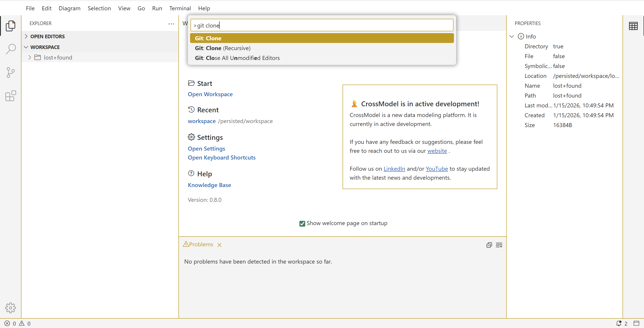This screenshot has width=644, height=328.
Task: Open Explorer more actions ellipsis
Action: pyautogui.click(x=171, y=23)
